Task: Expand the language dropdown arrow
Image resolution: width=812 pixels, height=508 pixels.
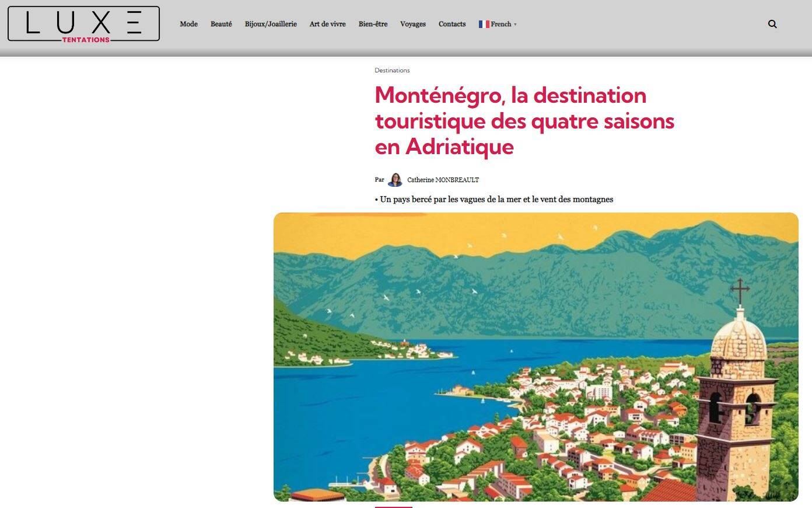Action: click(515, 25)
